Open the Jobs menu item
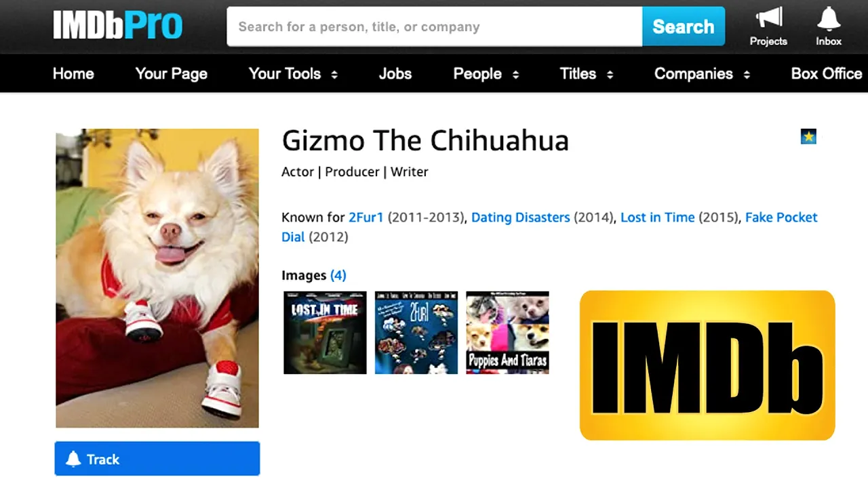868x488 pixels. (x=395, y=74)
